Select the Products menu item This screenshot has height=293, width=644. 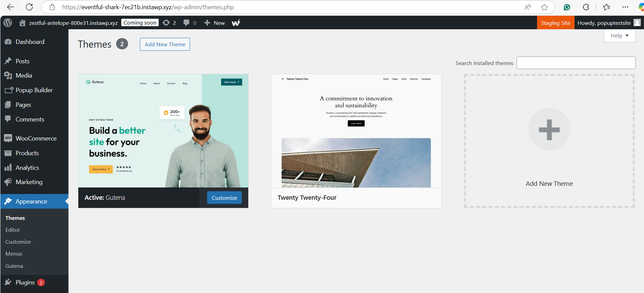tap(27, 153)
